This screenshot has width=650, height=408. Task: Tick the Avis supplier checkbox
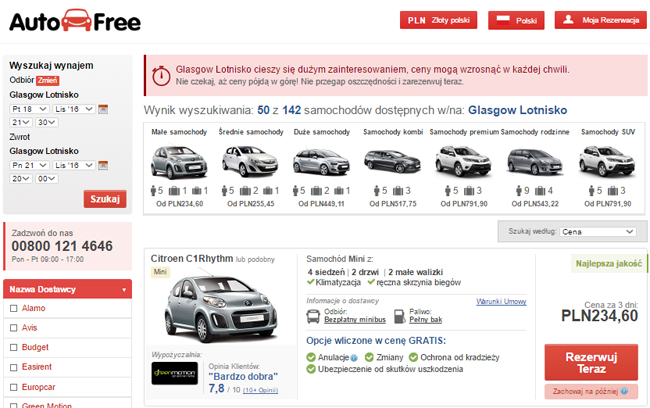pyautogui.click(x=14, y=328)
